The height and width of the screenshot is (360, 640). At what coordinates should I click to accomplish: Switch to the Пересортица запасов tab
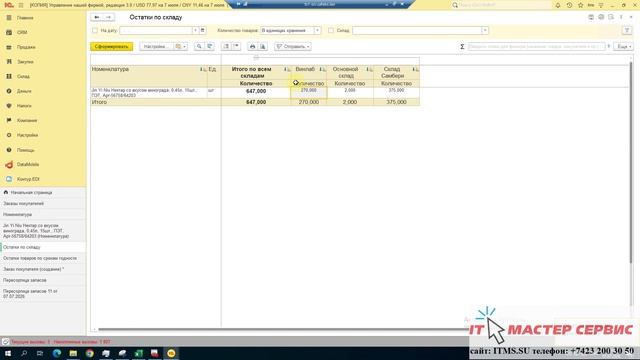point(43,280)
